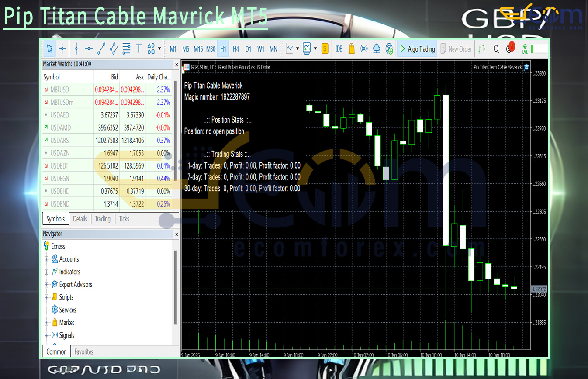Switch to the Common tab in Navigator
The height and width of the screenshot is (379, 588).
pos(56,351)
